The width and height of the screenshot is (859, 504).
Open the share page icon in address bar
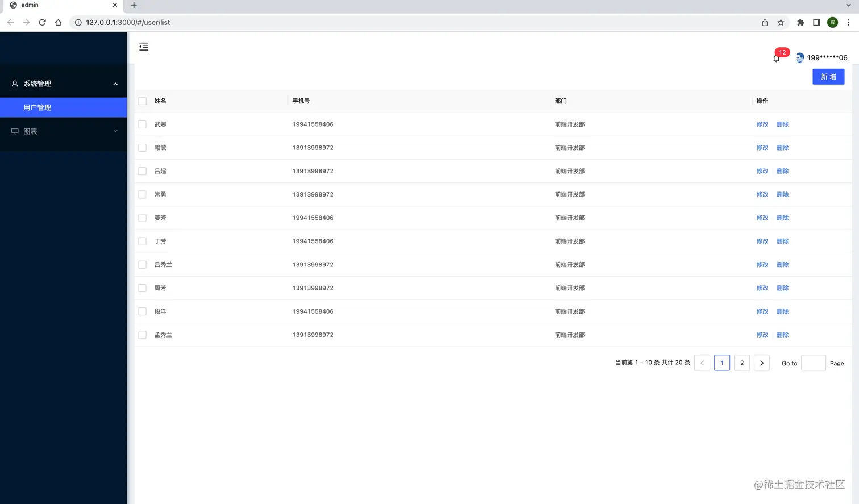765,22
